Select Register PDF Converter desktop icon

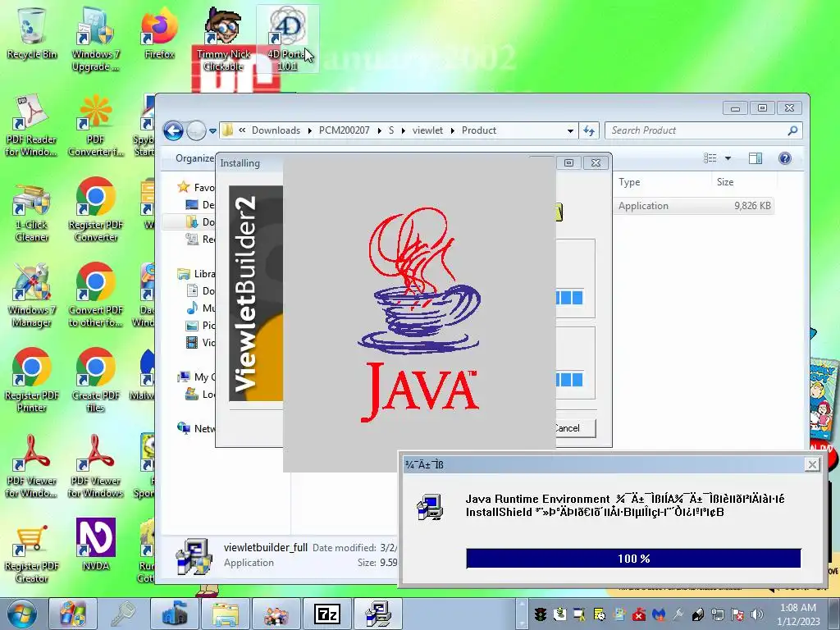click(95, 211)
